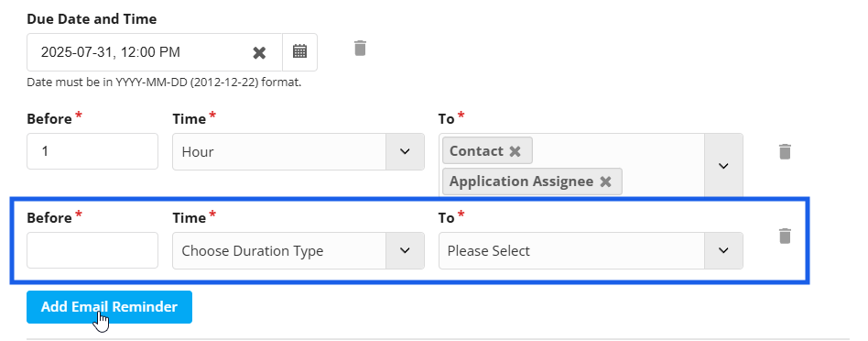Remove the Contact recipient tag

515,151
